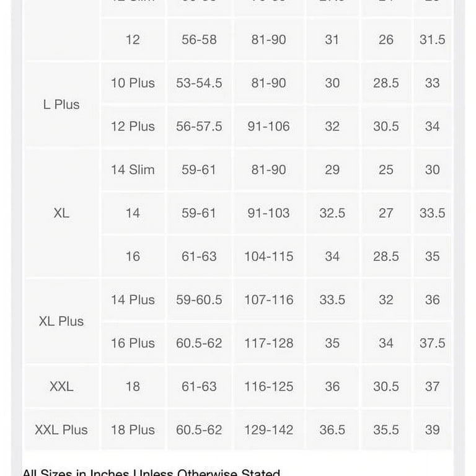
Task: Click the 14 Slim size cell
Action: coord(133,169)
